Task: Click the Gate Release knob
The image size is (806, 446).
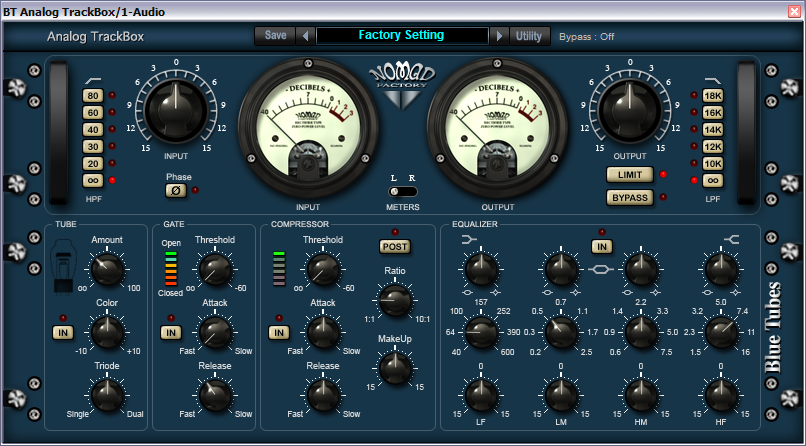Action: pyautogui.click(x=215, y=395)
